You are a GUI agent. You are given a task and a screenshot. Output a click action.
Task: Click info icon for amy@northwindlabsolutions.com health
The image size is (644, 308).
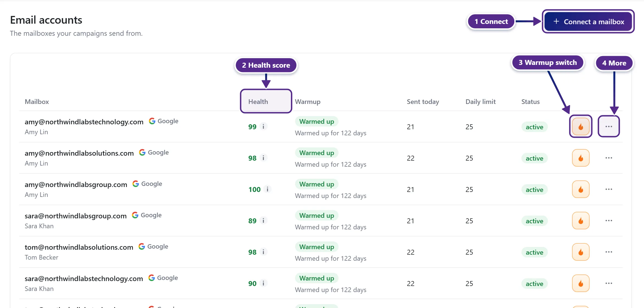(263, 158)
